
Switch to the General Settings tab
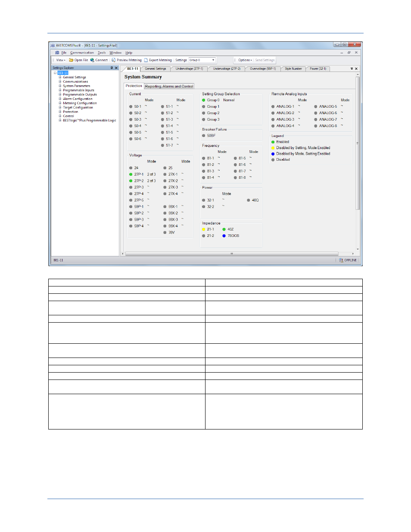[x=156, y=68]
